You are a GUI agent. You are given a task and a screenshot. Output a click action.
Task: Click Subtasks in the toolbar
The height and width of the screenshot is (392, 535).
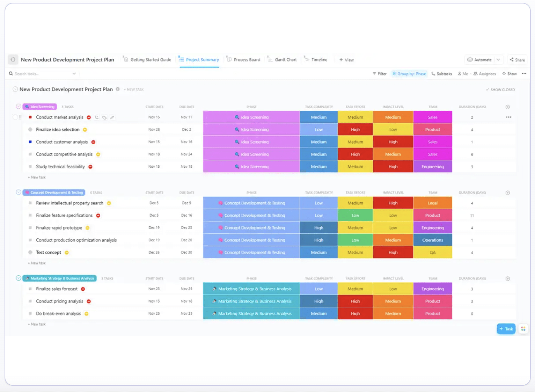coord(442,74)
